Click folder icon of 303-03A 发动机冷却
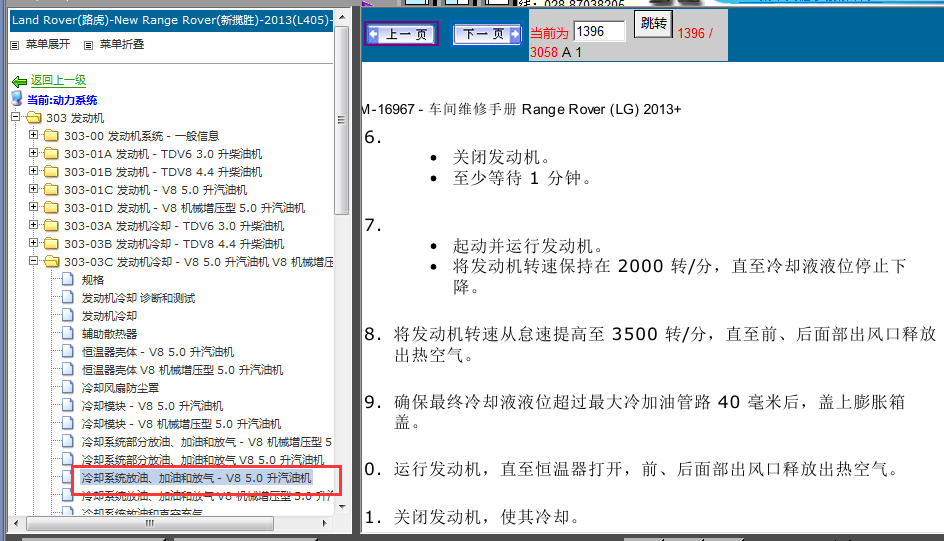 click(51, 226)
